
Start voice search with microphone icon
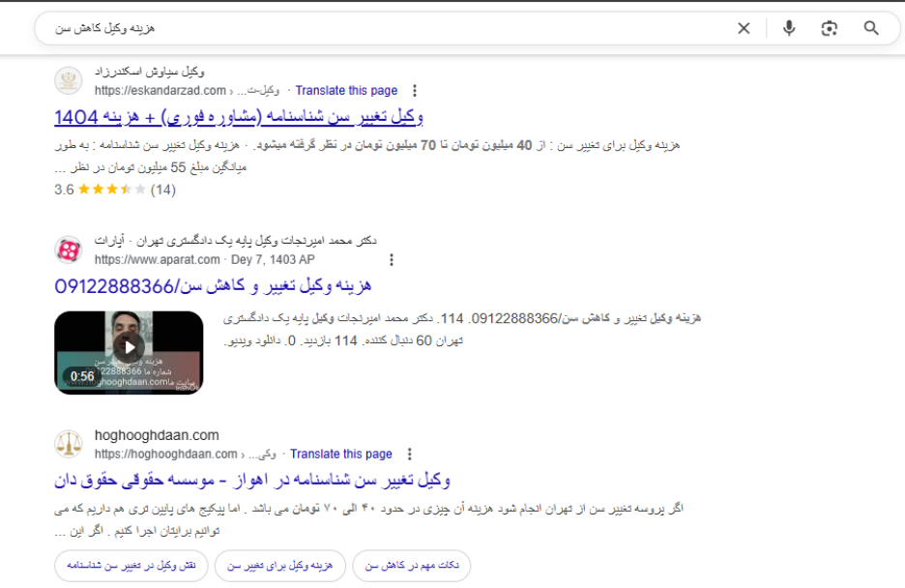point(789,28)
